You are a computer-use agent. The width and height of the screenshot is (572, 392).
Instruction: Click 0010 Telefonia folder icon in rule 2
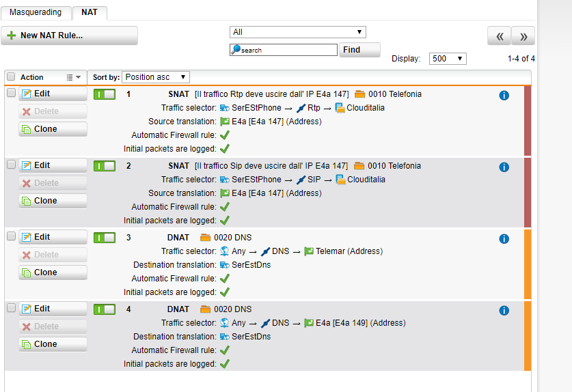(x=359, y=166)
